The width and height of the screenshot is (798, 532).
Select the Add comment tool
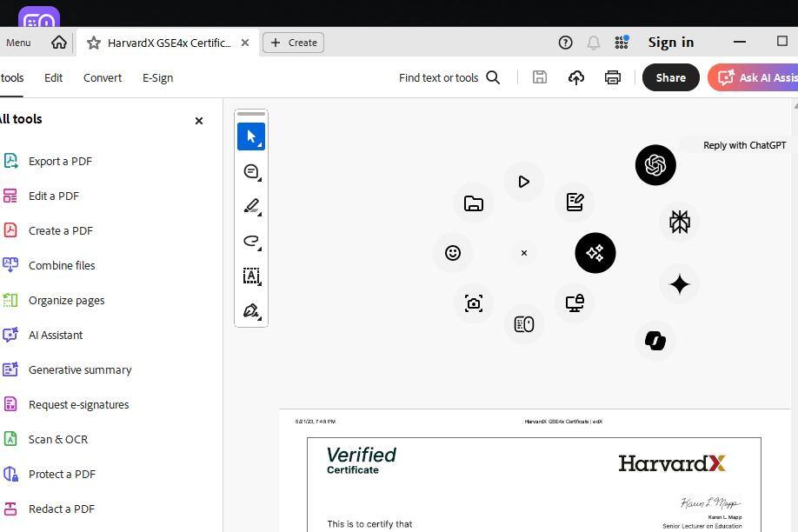tap(251, 172)
